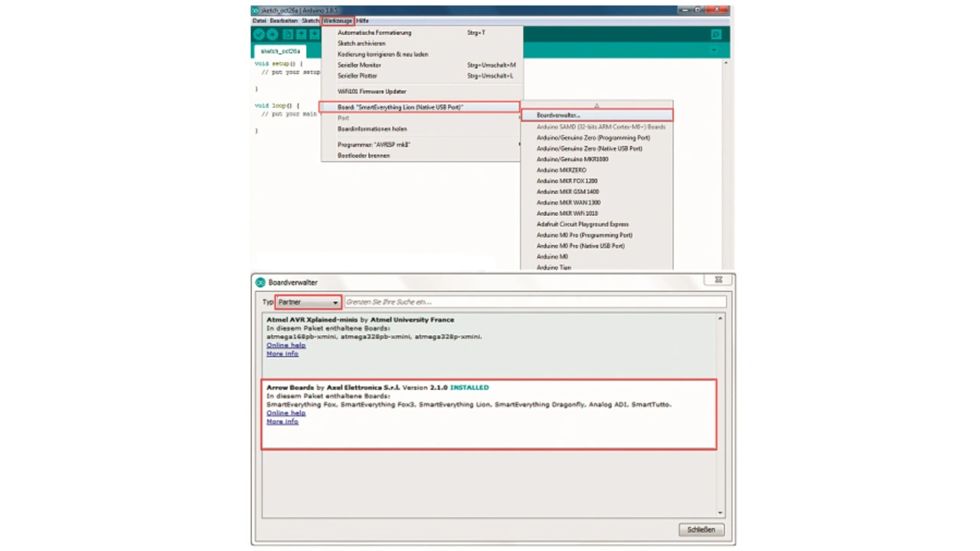Click the Boardverwalter list scrollbar down arrow

720,513
